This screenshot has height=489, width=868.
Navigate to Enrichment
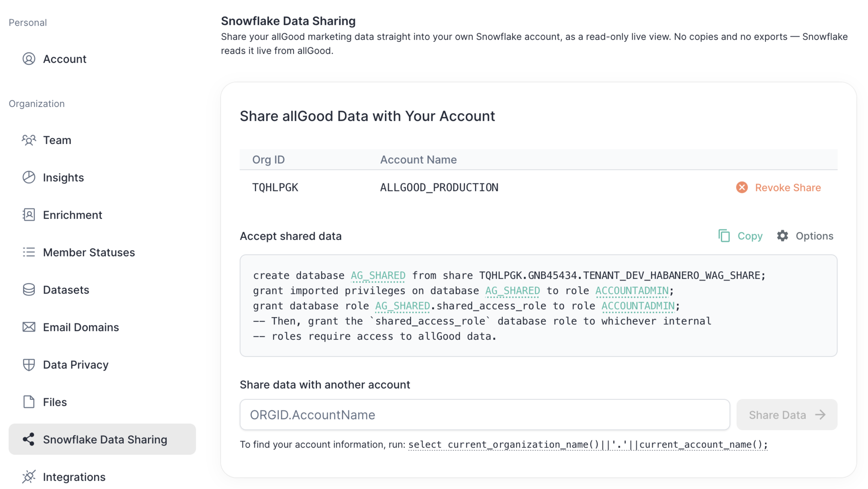point(102,215)
